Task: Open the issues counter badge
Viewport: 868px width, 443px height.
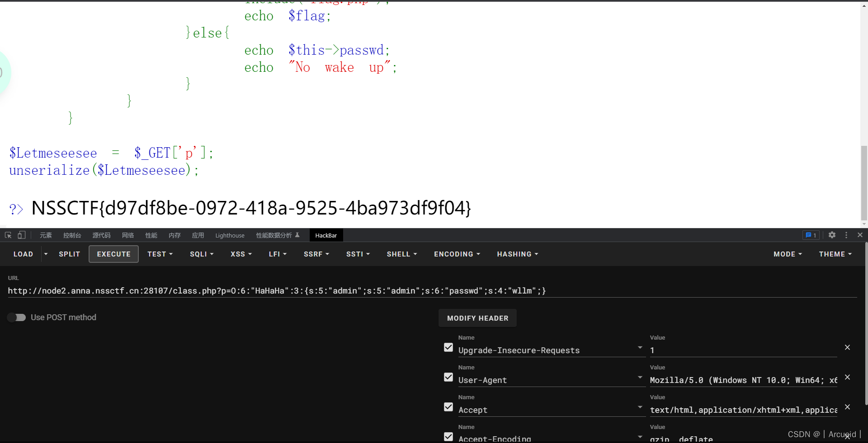Action: pos(811,235)
